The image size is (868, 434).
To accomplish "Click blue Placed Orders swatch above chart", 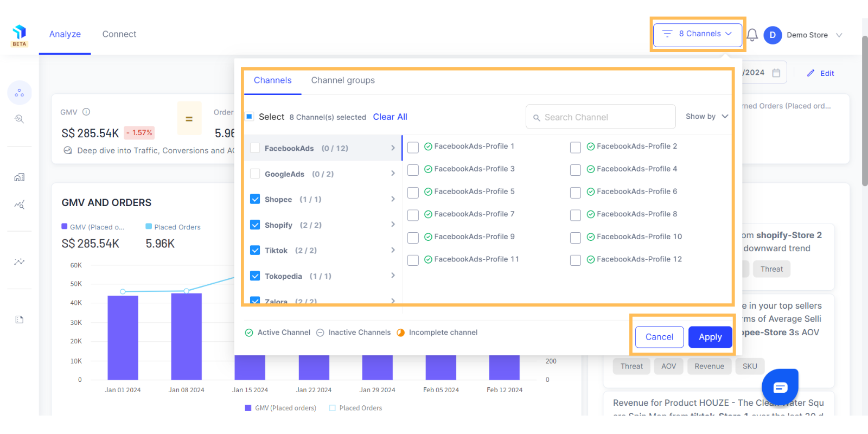I will coord(149,227).
